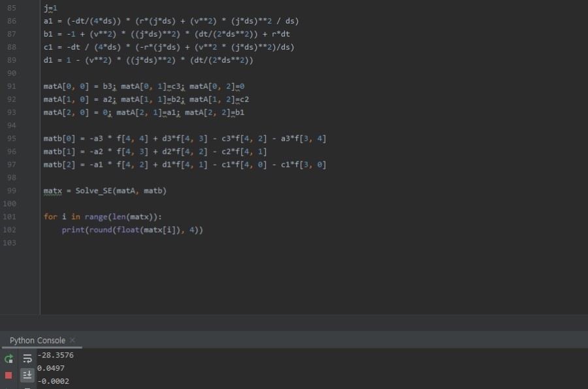Click line number 85 in the gutter
Screen dimensions: 588x389
[10, 8]
